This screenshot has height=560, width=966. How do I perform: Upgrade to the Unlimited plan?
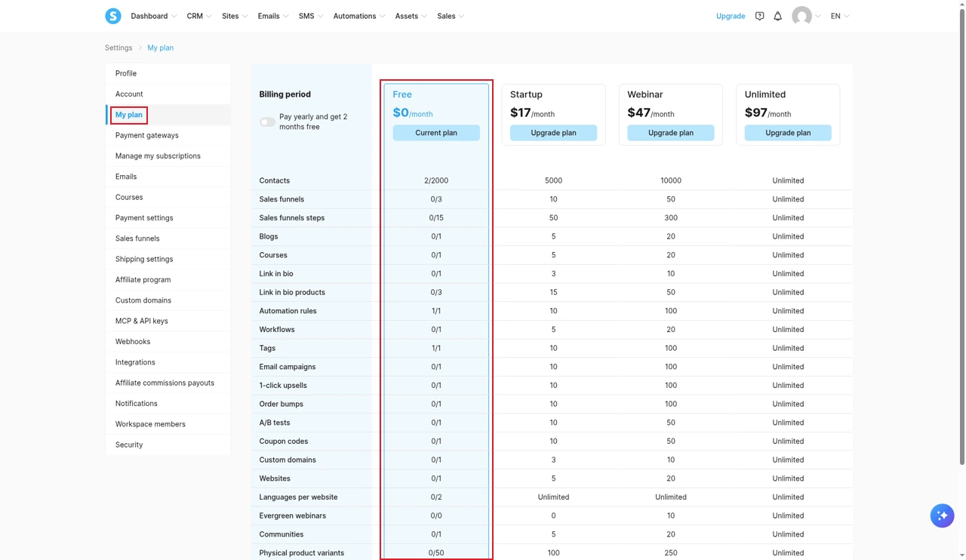tap(788, 133)
